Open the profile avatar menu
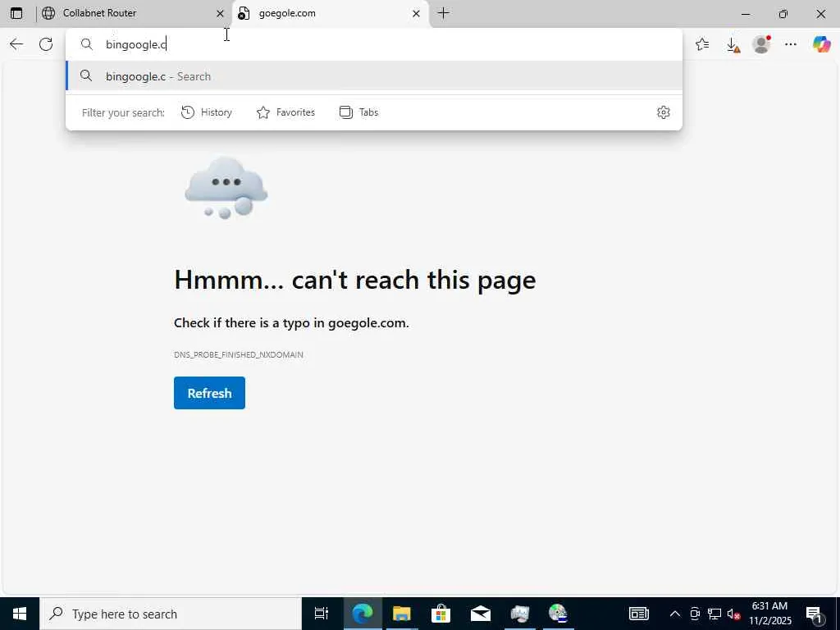Viewport: 840px width, 630px height. 761,44
